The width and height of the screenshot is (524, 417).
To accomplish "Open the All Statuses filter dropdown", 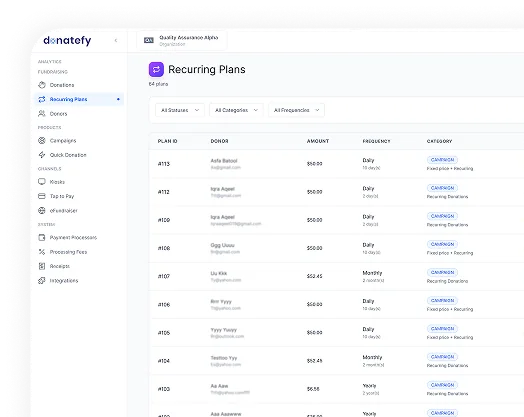I will click(x=180, y=110).
